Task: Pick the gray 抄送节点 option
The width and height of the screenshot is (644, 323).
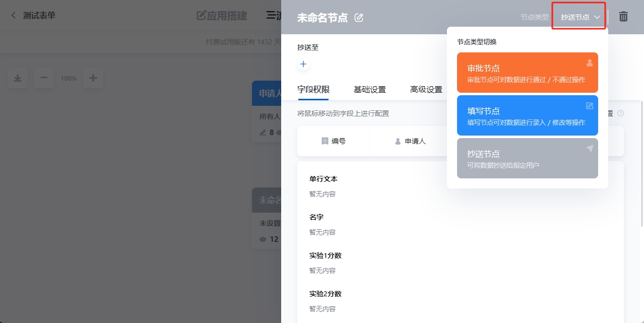Action: [527, 158]
